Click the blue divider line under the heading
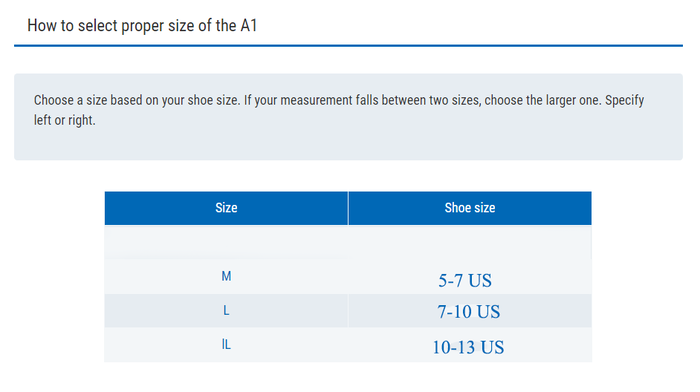The width and height of the screenshot is (700, 392). [x=348, y=46]
